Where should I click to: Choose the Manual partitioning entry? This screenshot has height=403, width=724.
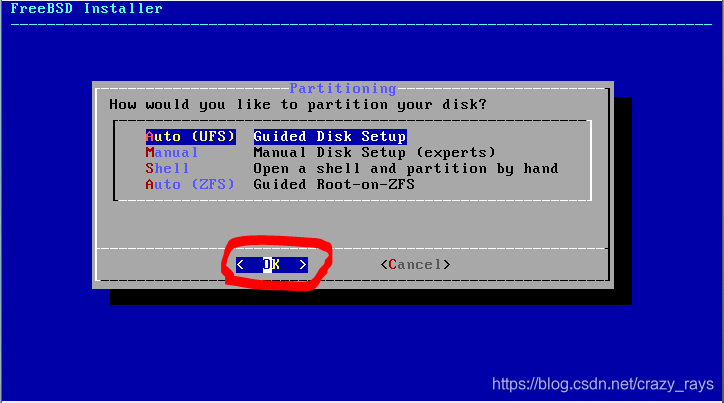(x=172, y=152)
